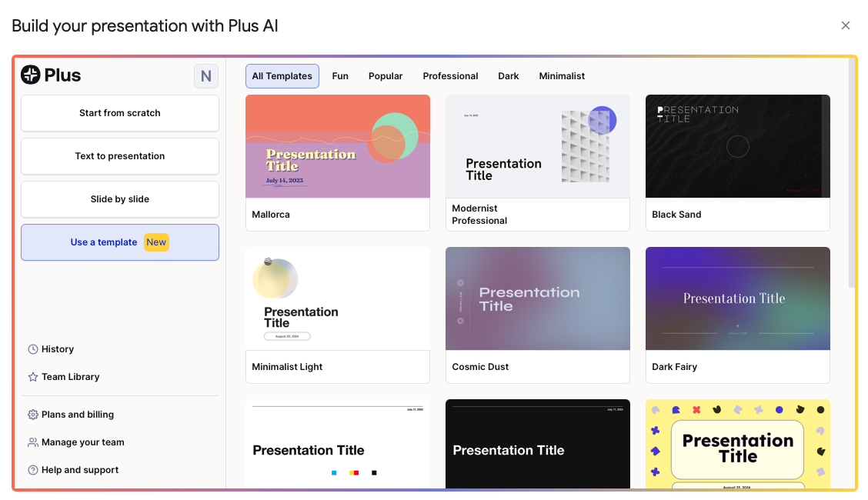Click the template list scrollbar
This screenshot has width=868, height=500.
[852, 172]
